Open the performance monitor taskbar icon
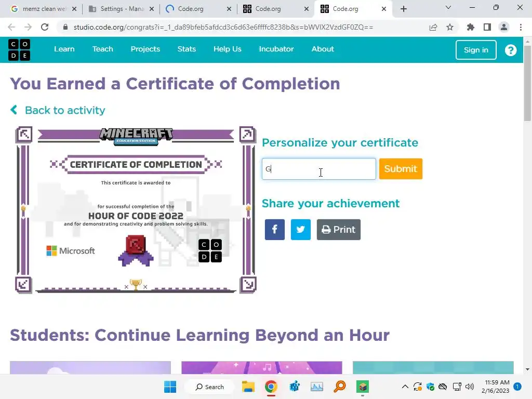The image size is (532, 399). pyautogui.click(x=316, y=387)
